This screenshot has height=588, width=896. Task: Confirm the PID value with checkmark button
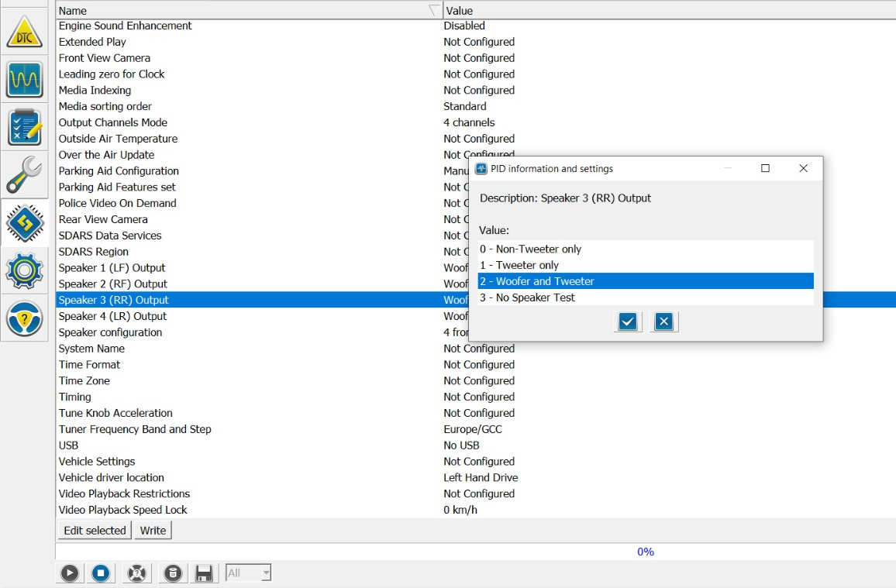click(627, 322)
